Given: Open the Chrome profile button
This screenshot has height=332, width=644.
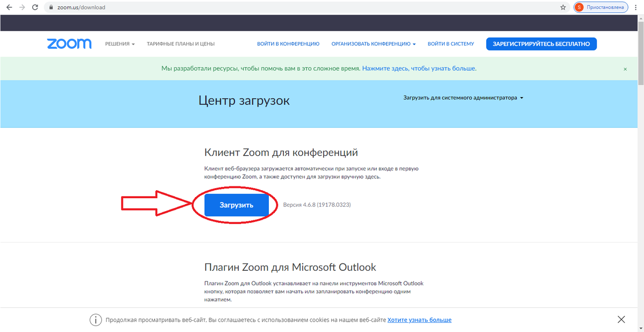Looking at the screenshot, I should tap(601, 8).
